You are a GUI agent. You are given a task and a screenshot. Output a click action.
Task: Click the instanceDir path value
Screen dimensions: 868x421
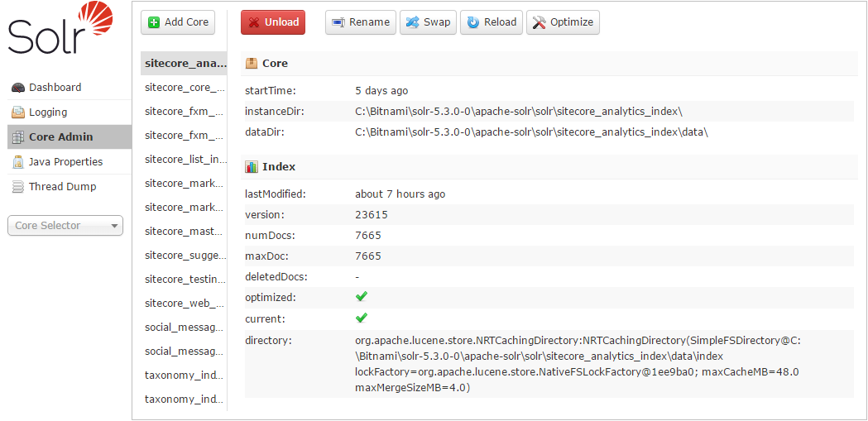tap(519, 111)
